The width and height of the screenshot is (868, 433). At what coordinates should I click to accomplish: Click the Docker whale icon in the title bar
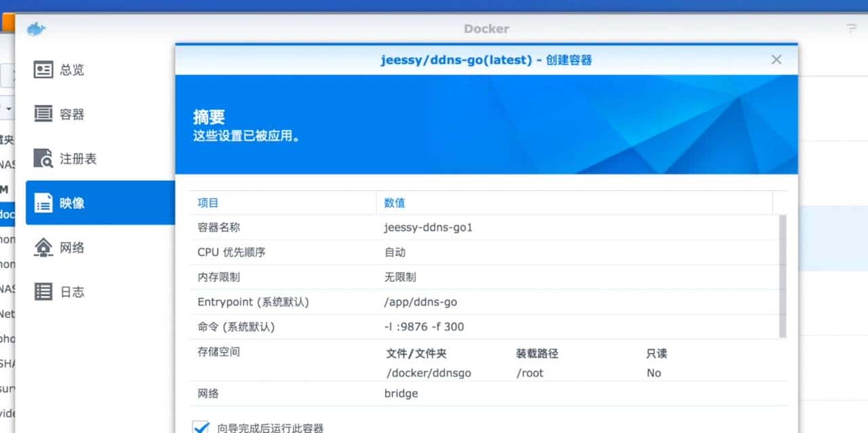pos(35,28)
